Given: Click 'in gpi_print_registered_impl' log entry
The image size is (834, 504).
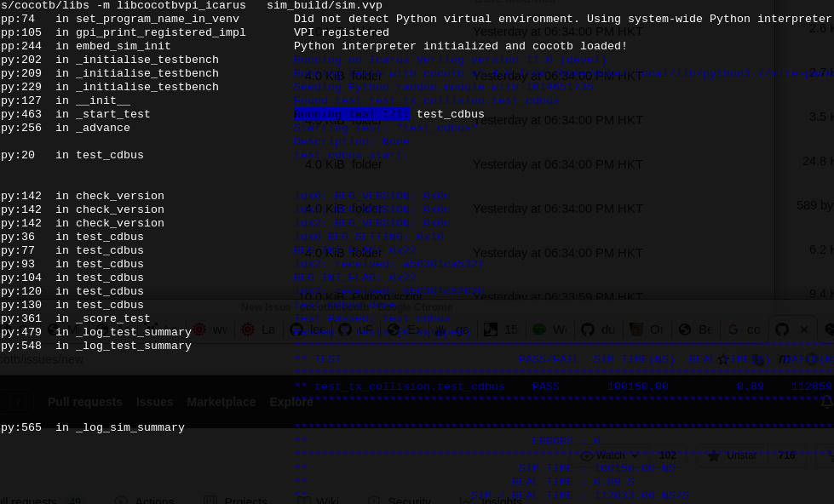Looking at the screenshot, I should tap(151, 32).
